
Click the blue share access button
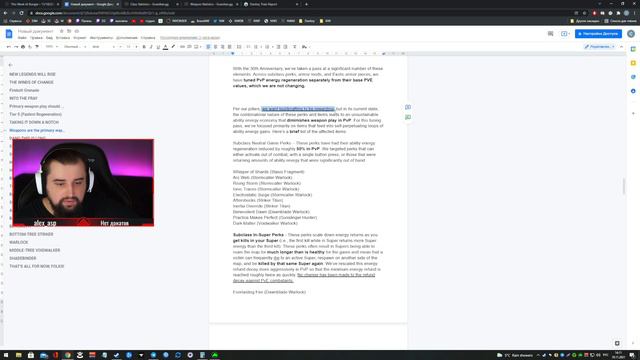(x=598, y=34)
